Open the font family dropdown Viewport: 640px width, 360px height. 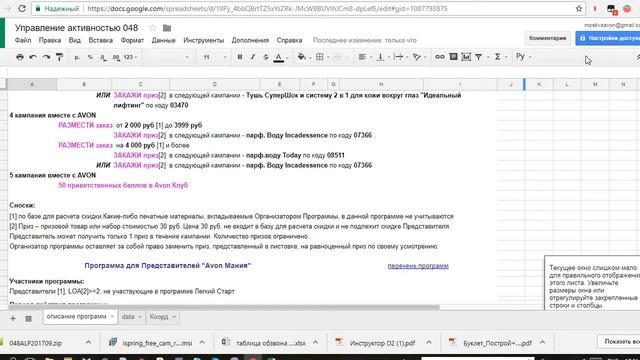pyautogui.click(x=167, y=58)
